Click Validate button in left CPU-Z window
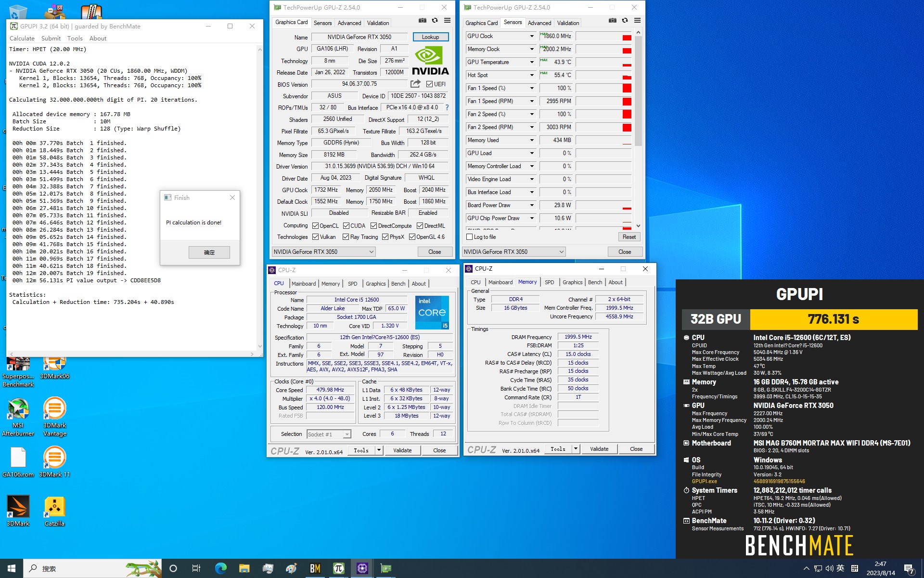924x578 pixels. (402, 450)
